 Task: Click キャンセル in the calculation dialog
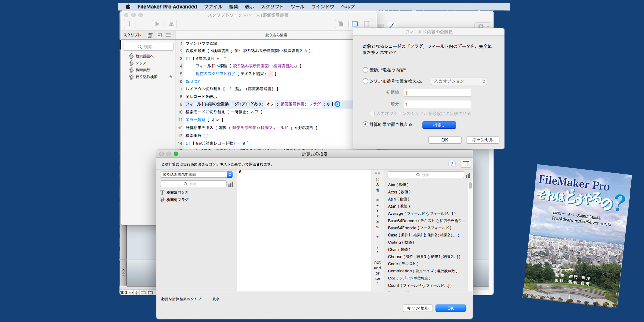point(418,308)
